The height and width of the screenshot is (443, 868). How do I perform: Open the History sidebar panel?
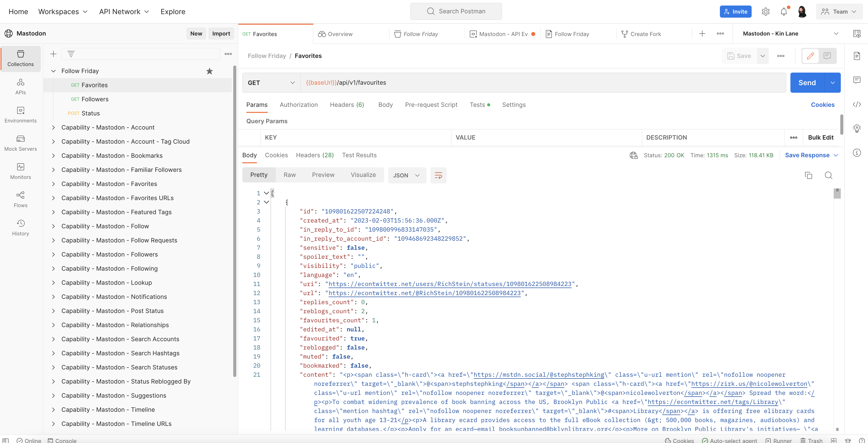click(x=21, y=228)
